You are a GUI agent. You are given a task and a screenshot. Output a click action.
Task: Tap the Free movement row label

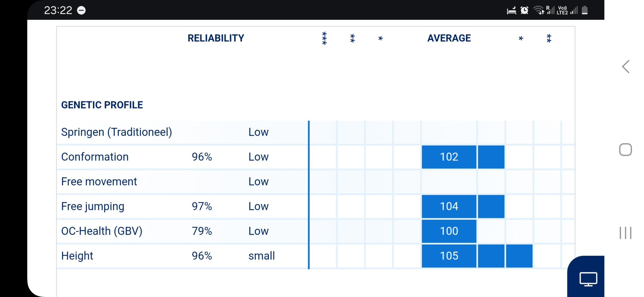[x=99, y=182]
